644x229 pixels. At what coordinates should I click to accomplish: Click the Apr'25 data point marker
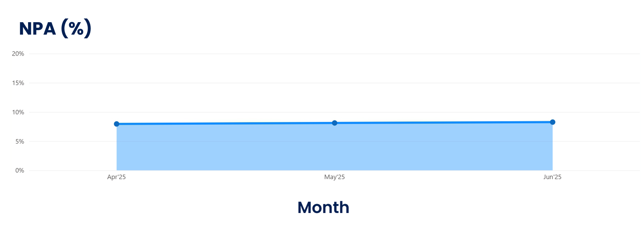click(117, 124)
